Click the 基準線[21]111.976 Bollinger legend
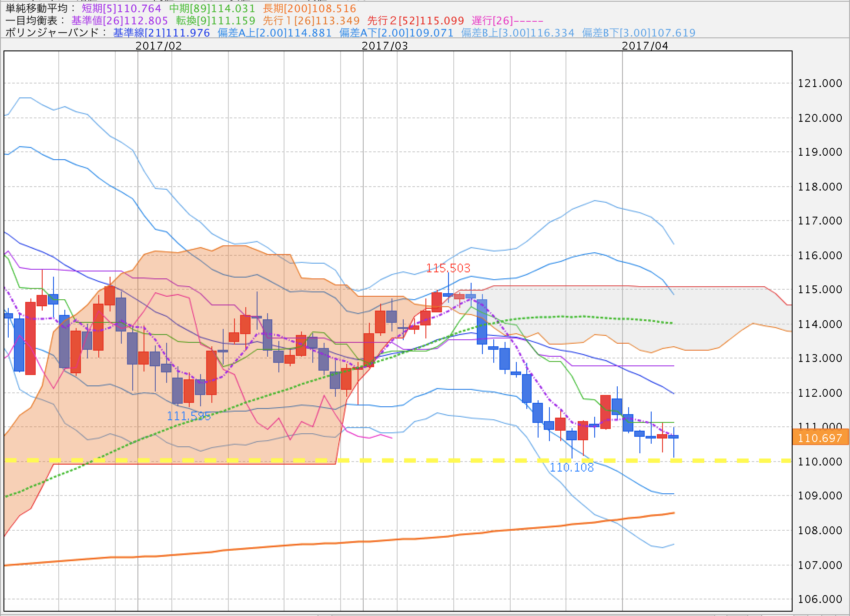This screenshot has width=850, height=616. tap(161, 33)
